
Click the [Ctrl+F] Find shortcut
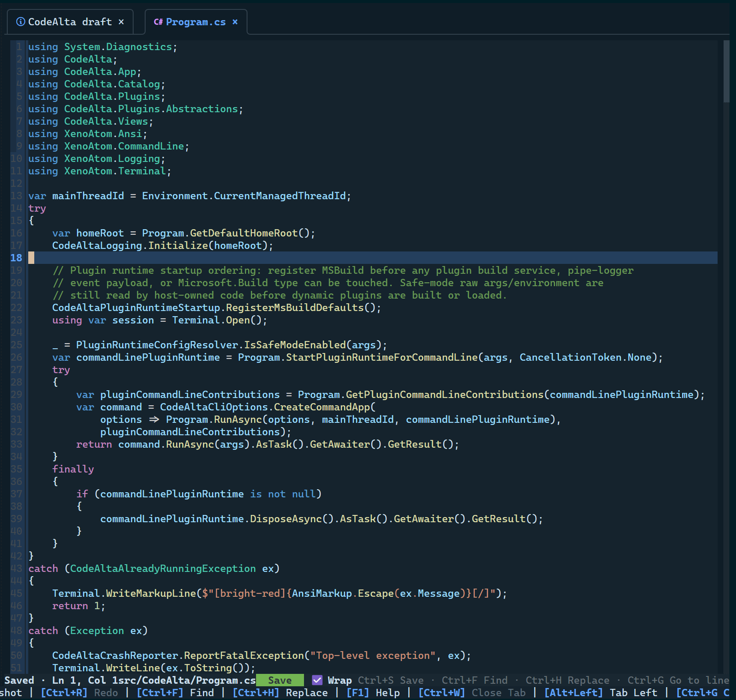point(175,693)
